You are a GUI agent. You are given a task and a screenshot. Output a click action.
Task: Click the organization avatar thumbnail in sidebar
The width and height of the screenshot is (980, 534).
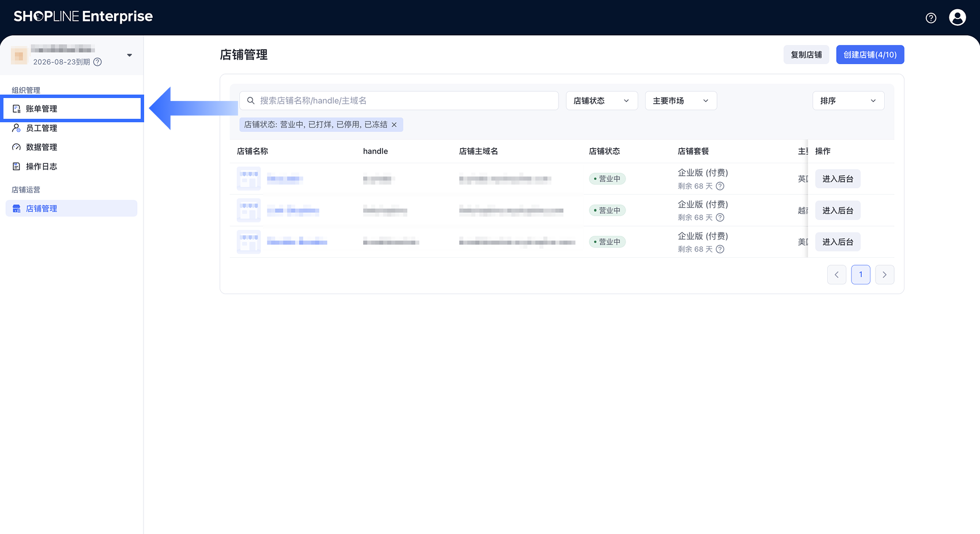[19, 55]
